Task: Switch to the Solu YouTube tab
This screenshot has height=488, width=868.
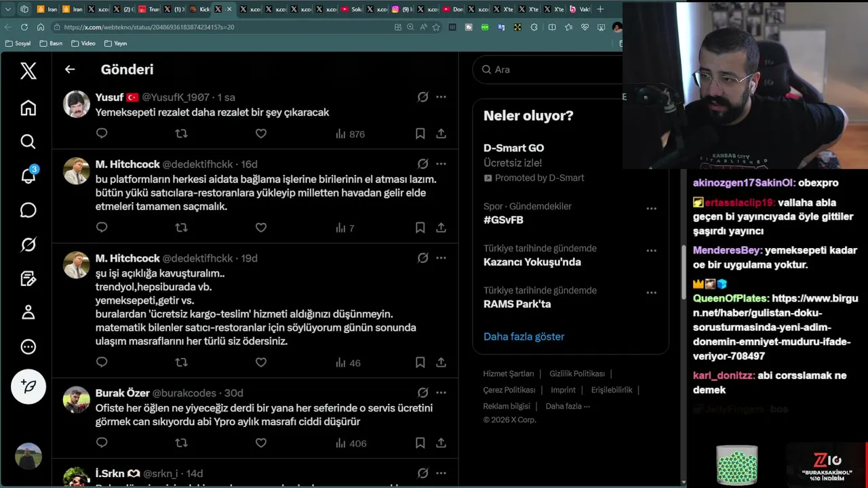Action: click(351, 9)
